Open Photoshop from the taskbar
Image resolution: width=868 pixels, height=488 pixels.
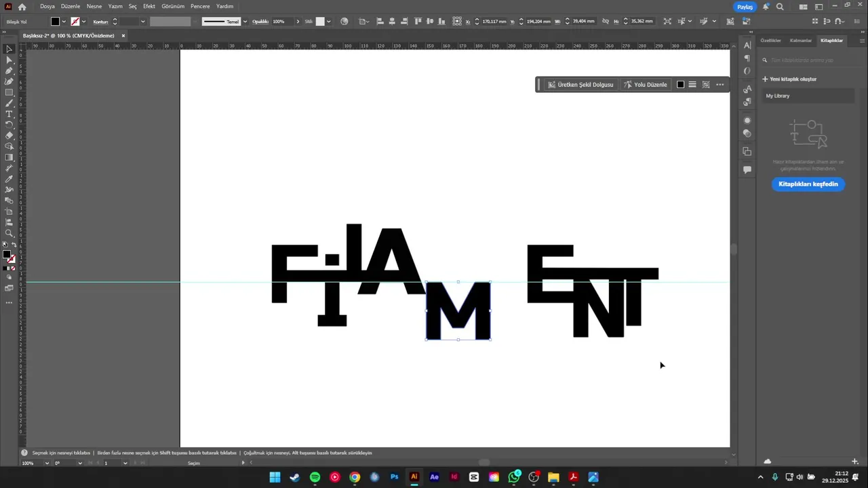[394, 477]
